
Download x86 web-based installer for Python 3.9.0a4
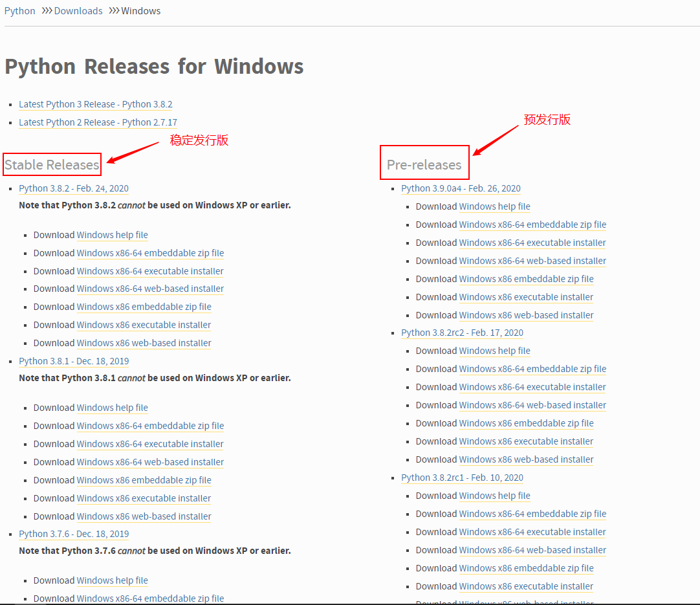click(x=527, y=315)
